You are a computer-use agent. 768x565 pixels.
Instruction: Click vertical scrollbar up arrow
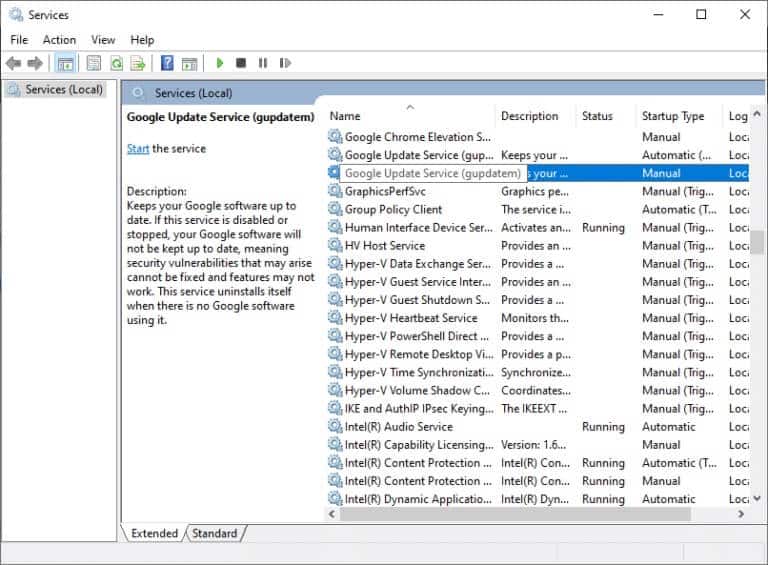pyautogui.click(x=757, y=114)
